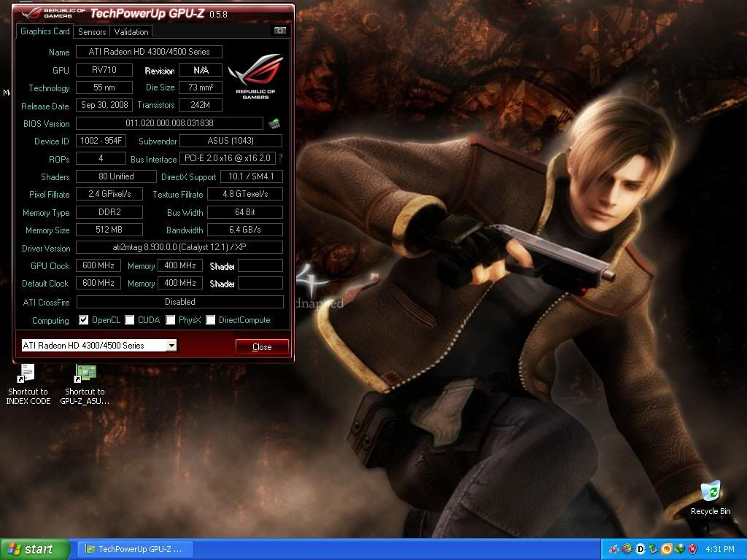Open the Validation tab

tap(131, 32)
